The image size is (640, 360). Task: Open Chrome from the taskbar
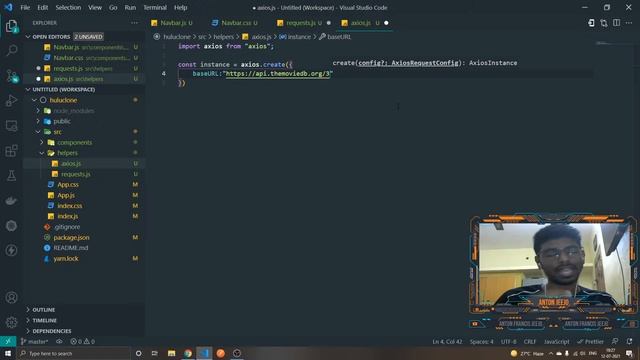(188, 353)
